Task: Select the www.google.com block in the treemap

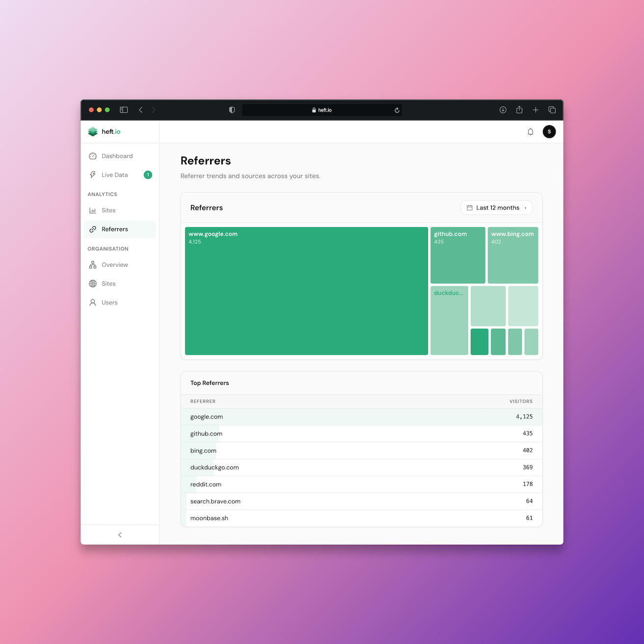Action: point(305,291)
